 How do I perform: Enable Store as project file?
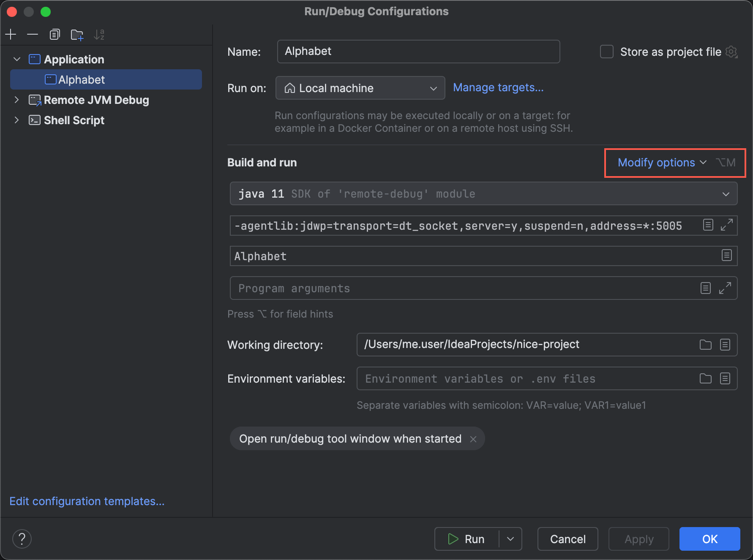click(606, 52)
